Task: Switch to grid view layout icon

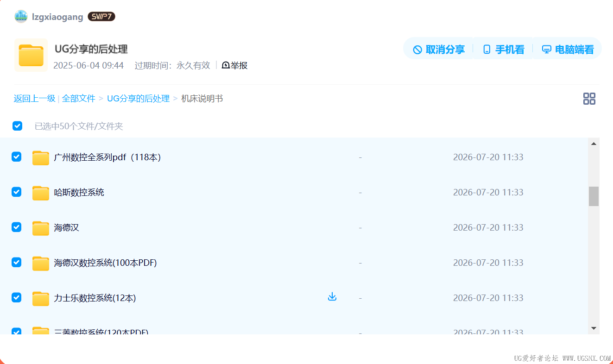Action: tap(589, 99)
